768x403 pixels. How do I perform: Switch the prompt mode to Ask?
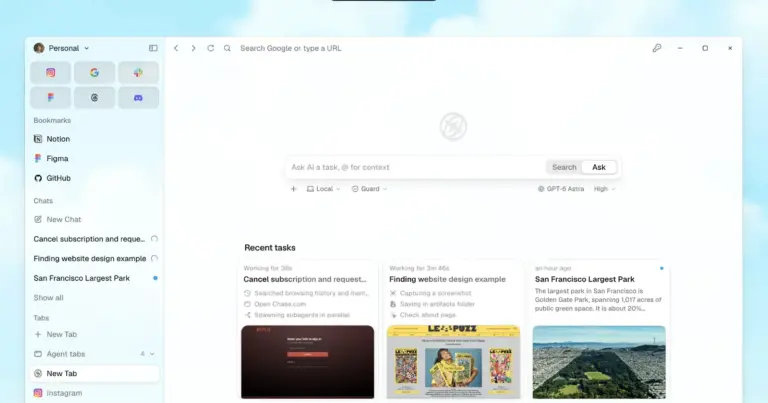coord(599,167)
